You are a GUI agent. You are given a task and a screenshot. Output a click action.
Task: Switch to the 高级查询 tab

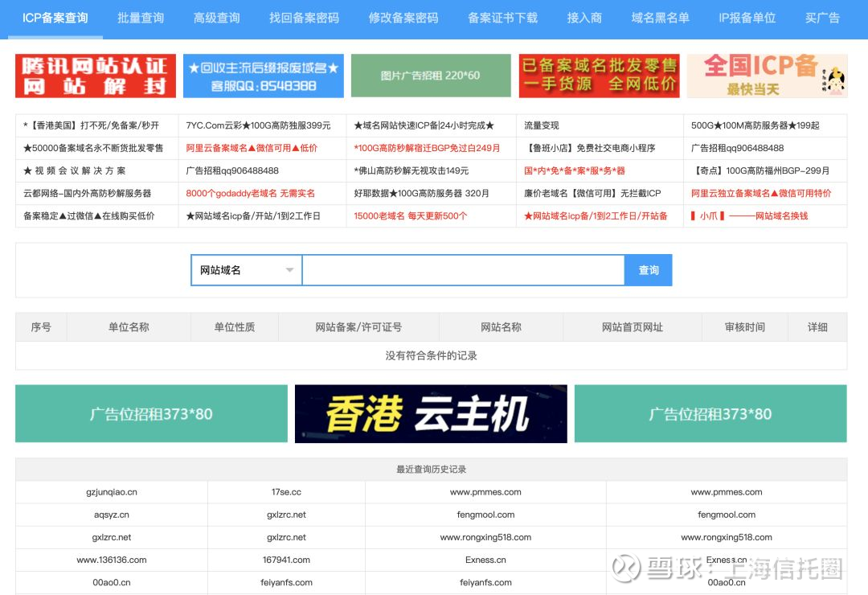click(216, 18)
